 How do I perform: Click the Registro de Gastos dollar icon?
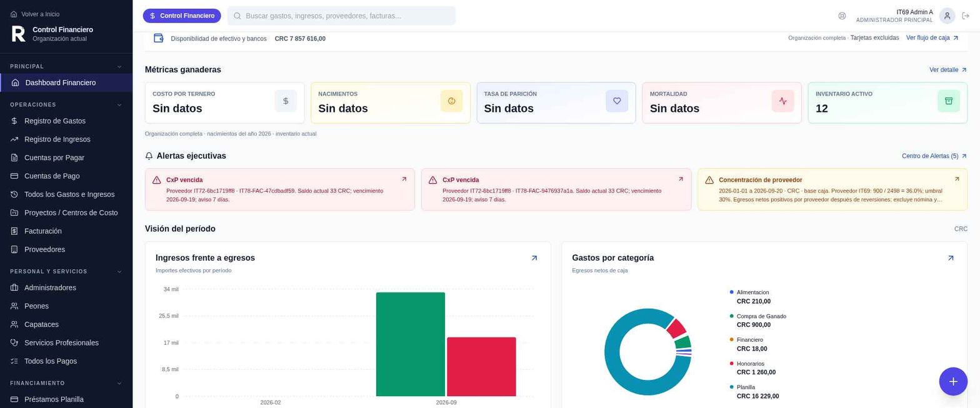tap(14, 121)
